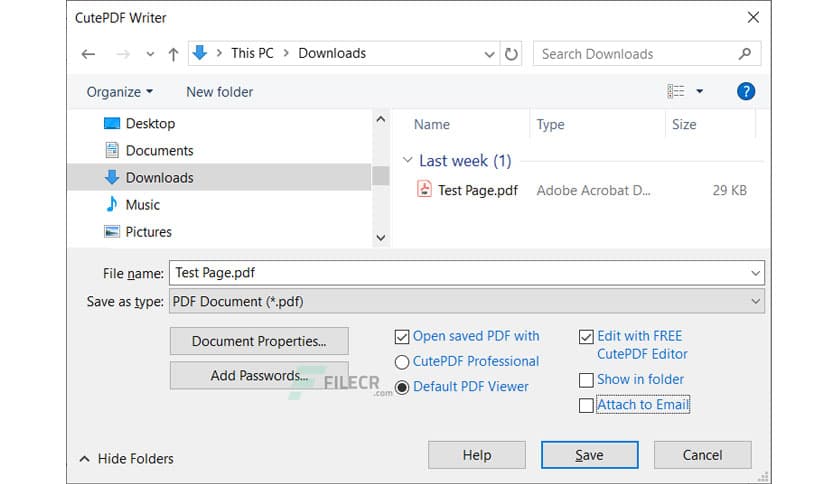Create a New folder
The image size is (836, 484).
[x=220, y=92]
